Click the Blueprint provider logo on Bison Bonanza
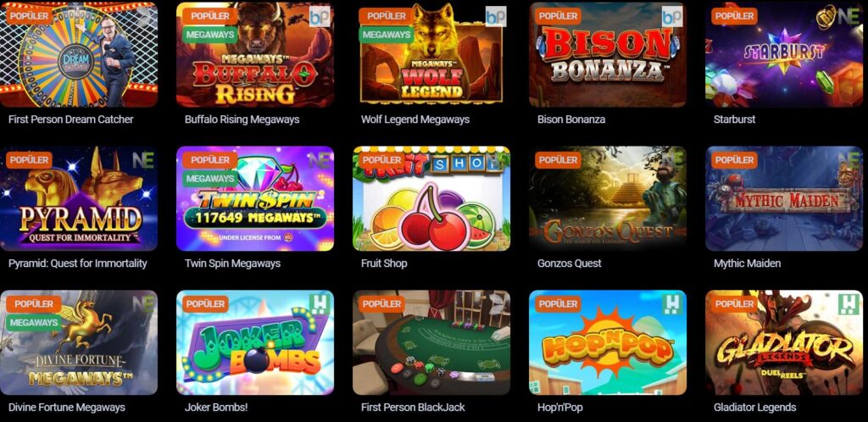The image size is (868, 422). (x=672, y=17)
